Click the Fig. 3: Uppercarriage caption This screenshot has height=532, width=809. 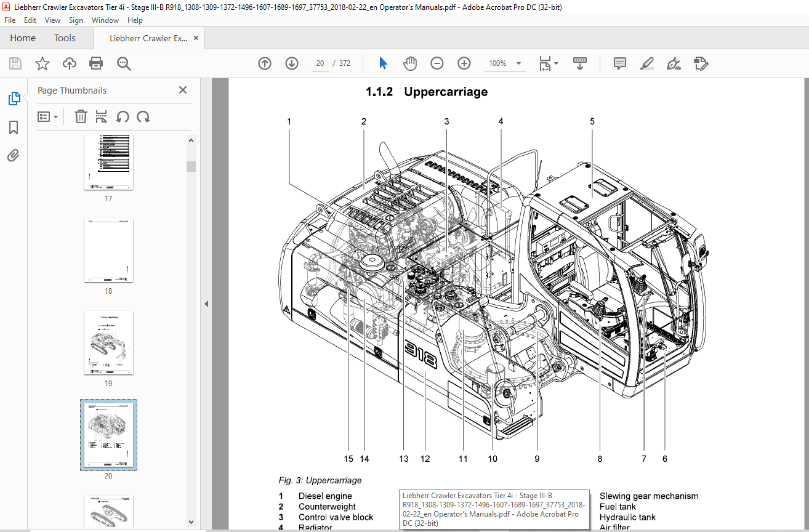pyautogui.click(x=320, y=480)
